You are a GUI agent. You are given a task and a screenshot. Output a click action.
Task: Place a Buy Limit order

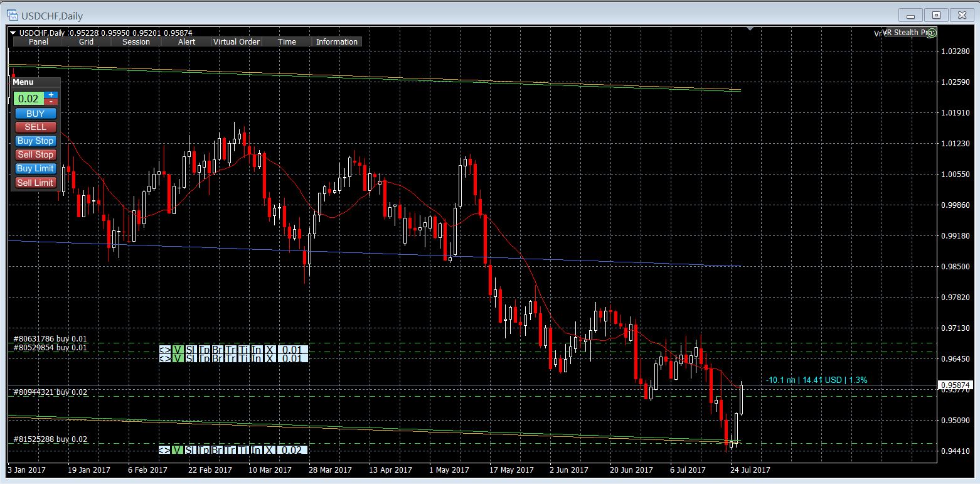pyautogui.click(x=36, y=169)
